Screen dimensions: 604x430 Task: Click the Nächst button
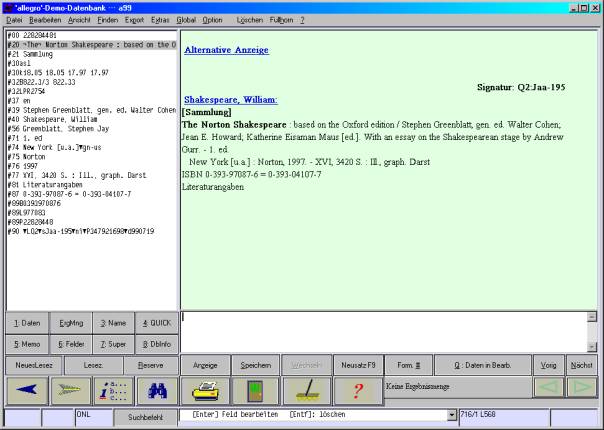(582, 365)
